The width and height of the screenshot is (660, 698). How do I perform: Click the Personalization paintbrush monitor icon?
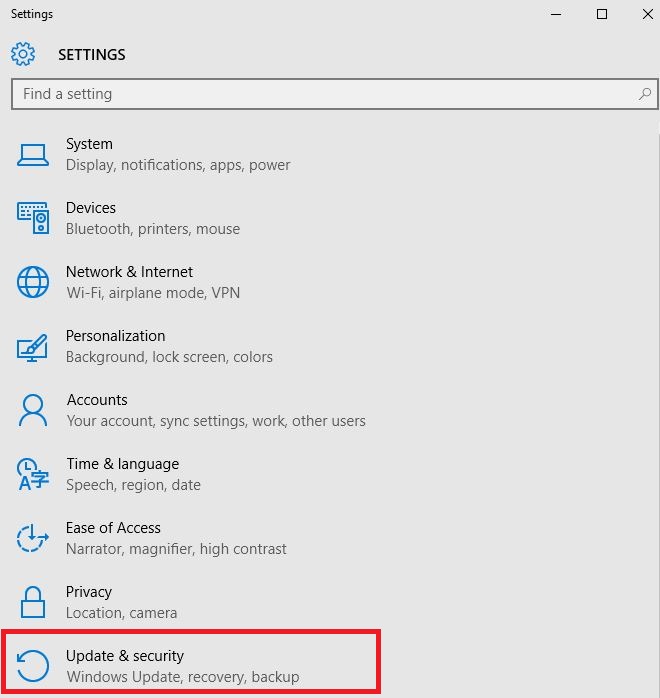click(x=32, y=347)
